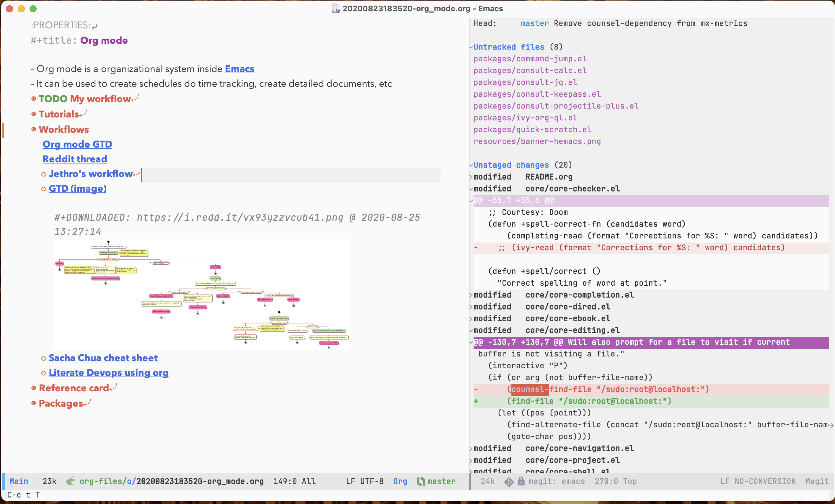Click the hollow bullet before Sacha Chua cheat sheet

click(43, 358)
